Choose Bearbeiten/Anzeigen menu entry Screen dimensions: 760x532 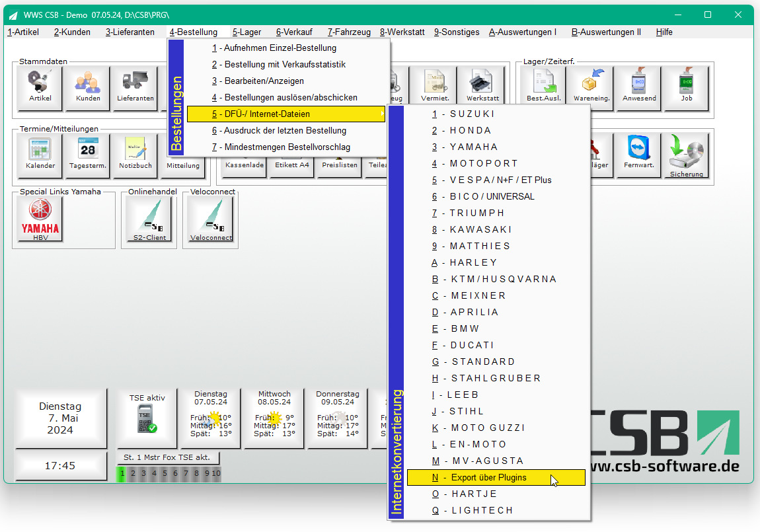tap(286, 81)
